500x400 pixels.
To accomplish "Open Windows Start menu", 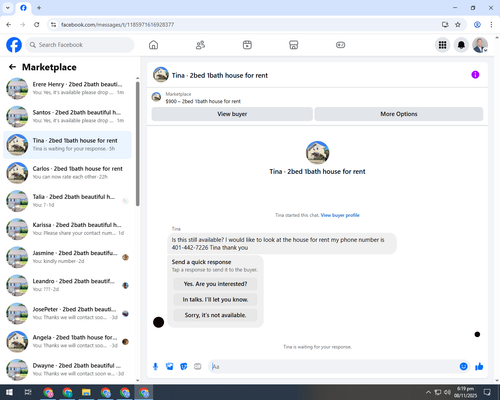I will click(x=9, y=392).
